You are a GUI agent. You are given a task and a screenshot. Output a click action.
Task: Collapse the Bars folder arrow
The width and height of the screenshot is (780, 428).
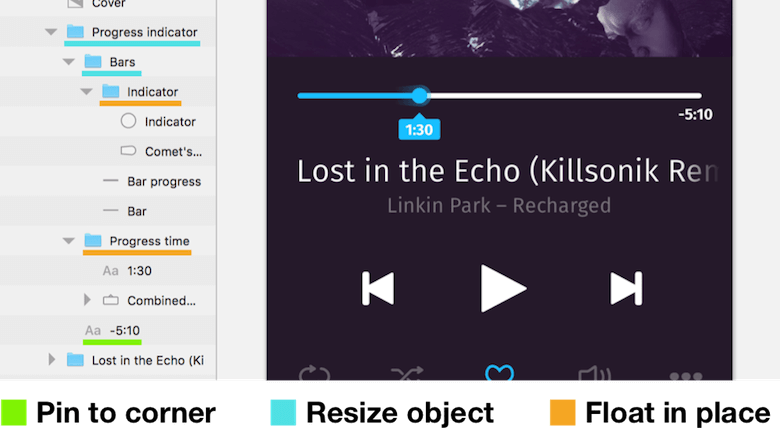(x=69, y=62)
